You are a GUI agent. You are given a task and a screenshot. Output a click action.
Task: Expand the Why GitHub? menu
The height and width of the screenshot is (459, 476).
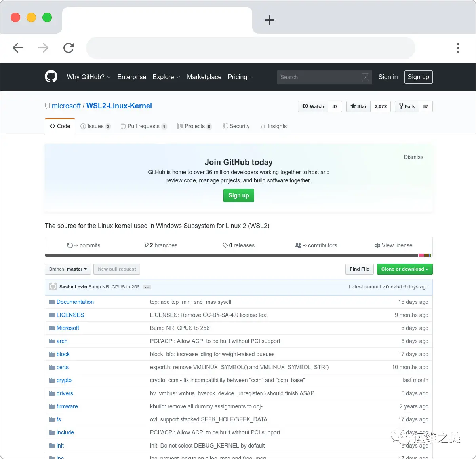coord(89,77)
